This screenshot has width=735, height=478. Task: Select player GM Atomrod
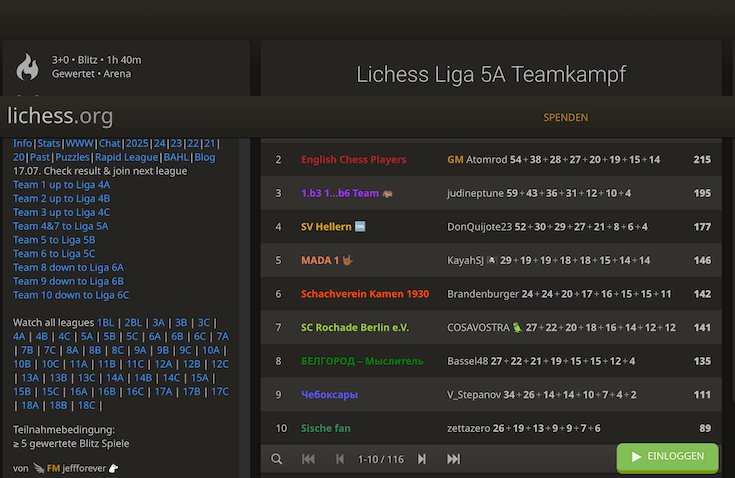[477, 160]
